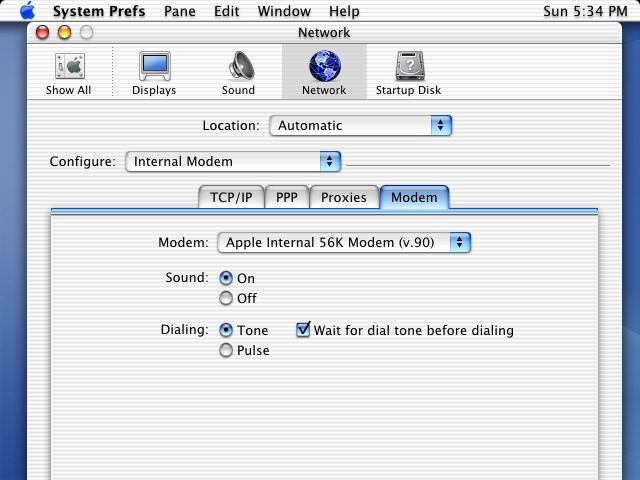
Task: Click the Network window title bar
Action: tap(324, 33)
